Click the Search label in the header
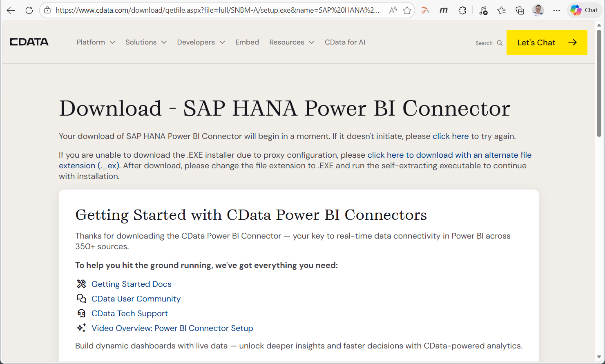 (484, 43)
